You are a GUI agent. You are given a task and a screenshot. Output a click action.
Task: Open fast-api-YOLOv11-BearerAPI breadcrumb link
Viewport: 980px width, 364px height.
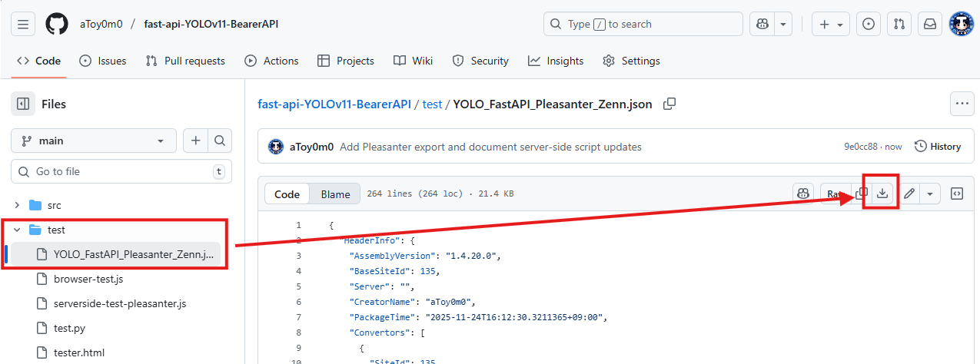click(x=334, y=104)
